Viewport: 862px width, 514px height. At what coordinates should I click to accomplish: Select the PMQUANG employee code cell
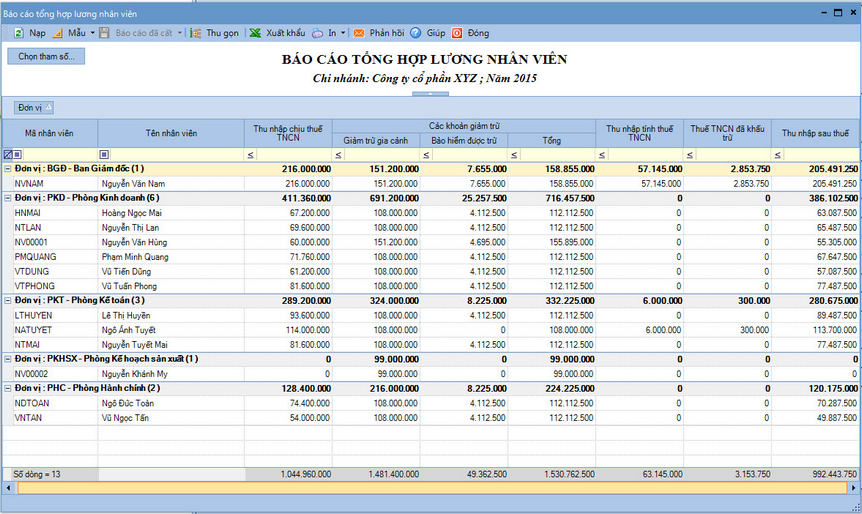tap(55, 257)
